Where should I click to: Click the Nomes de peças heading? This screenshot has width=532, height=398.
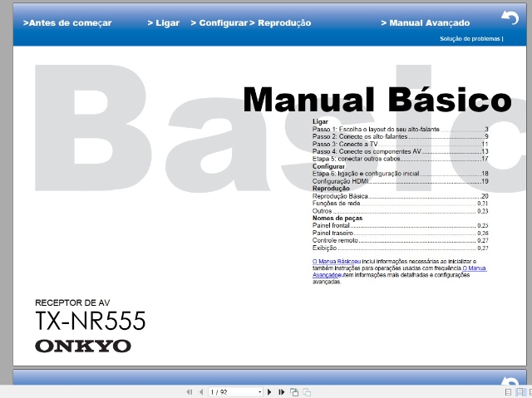point(337,218)
